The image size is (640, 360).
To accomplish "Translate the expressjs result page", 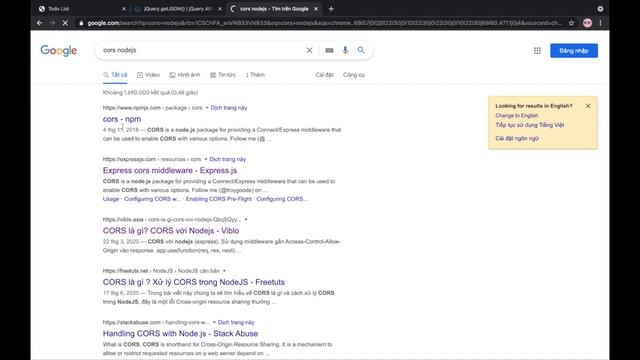I will (x=228, y=159).
